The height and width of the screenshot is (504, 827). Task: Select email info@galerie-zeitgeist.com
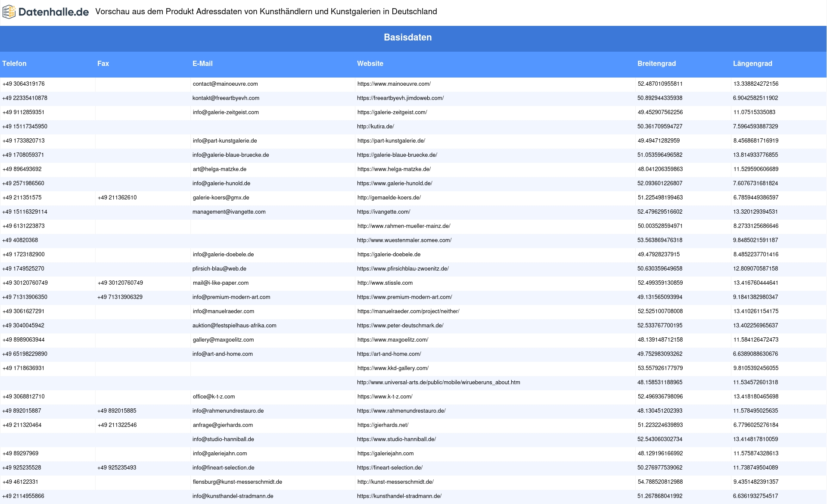point(226,112)
